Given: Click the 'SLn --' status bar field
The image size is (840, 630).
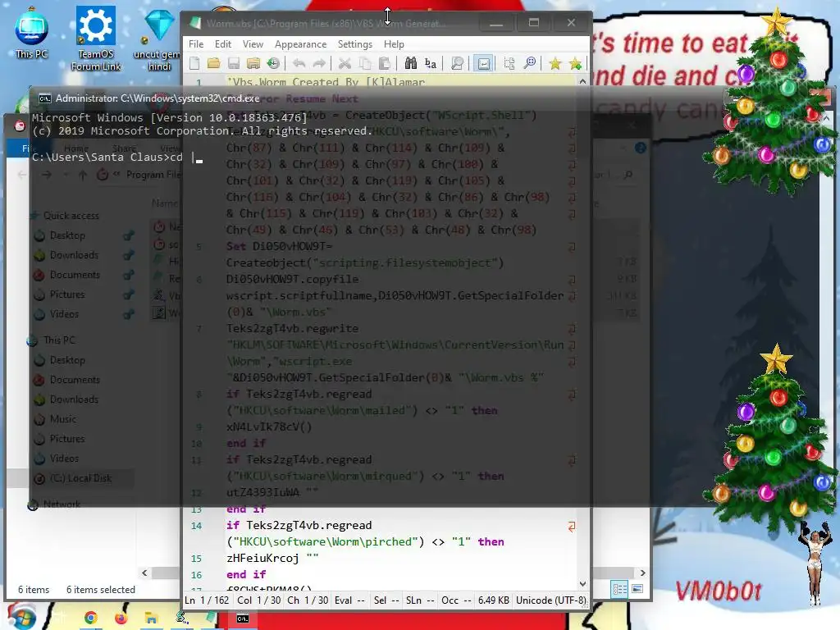Looking at the screenshot, I should point(420,600).
